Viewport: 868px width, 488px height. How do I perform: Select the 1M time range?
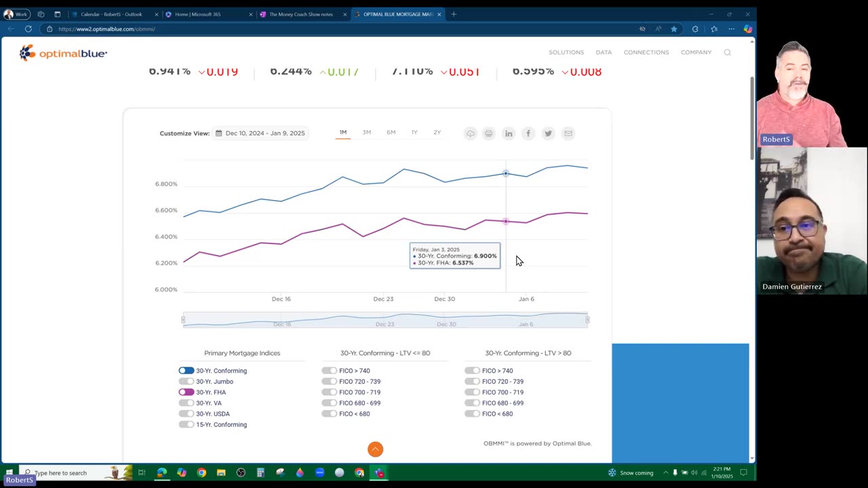click(x=343, y=133)
